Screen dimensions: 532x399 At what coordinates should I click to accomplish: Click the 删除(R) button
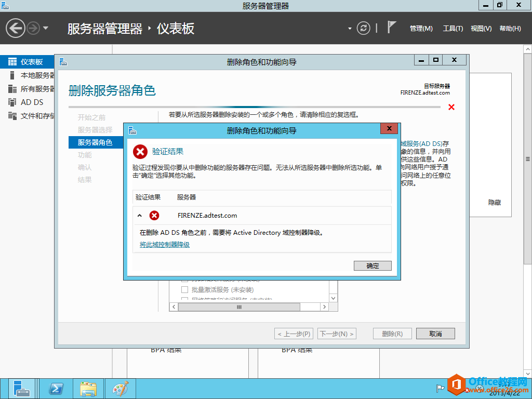click(x=392, y=334)
